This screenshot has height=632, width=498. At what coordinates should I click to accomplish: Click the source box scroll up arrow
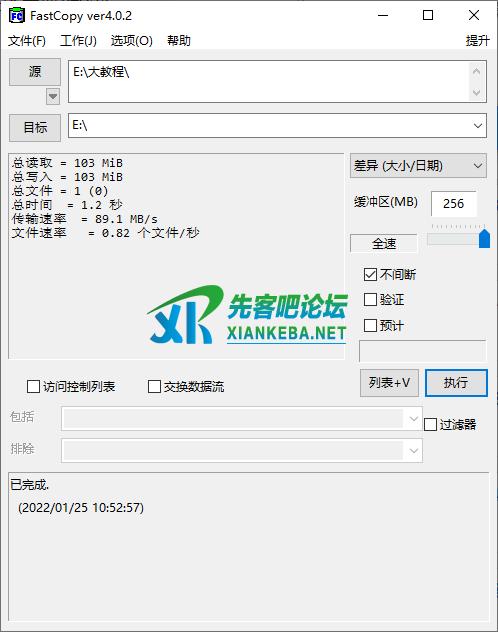[476, 72]
